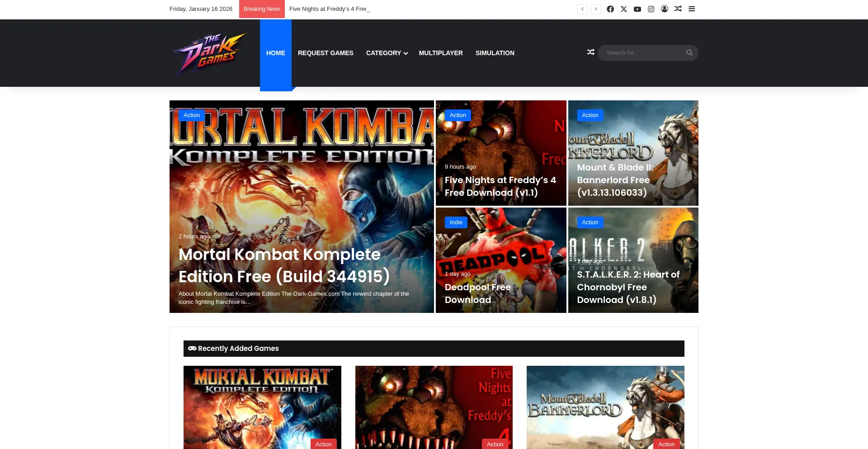
Task: Click the random article icon in top bar
Action: 678,9
